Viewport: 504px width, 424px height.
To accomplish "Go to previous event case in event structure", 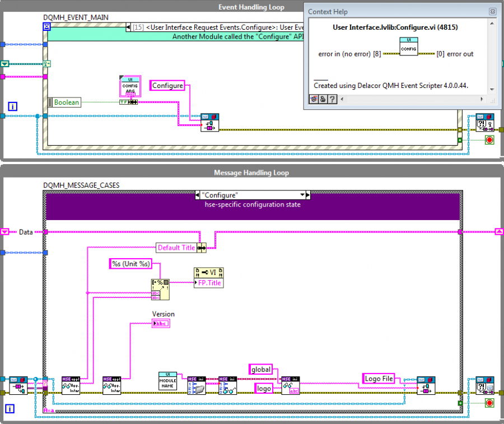I will 128,27.
